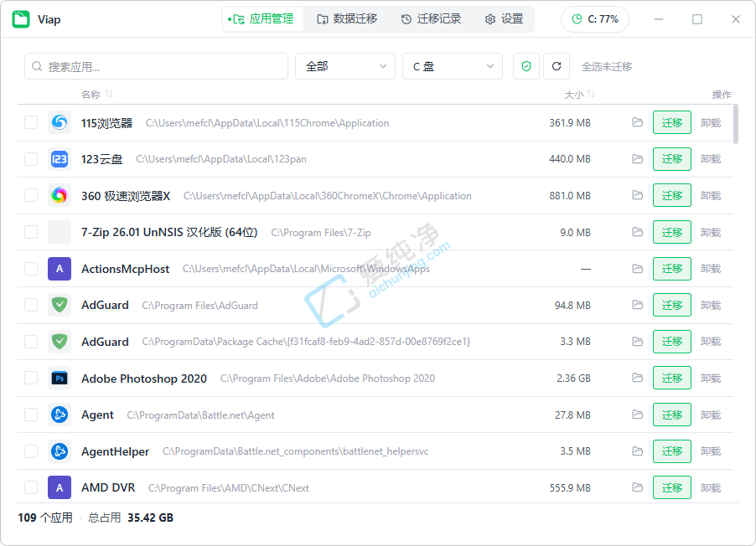Click size value 2.36 GB

tap(574, 379)
